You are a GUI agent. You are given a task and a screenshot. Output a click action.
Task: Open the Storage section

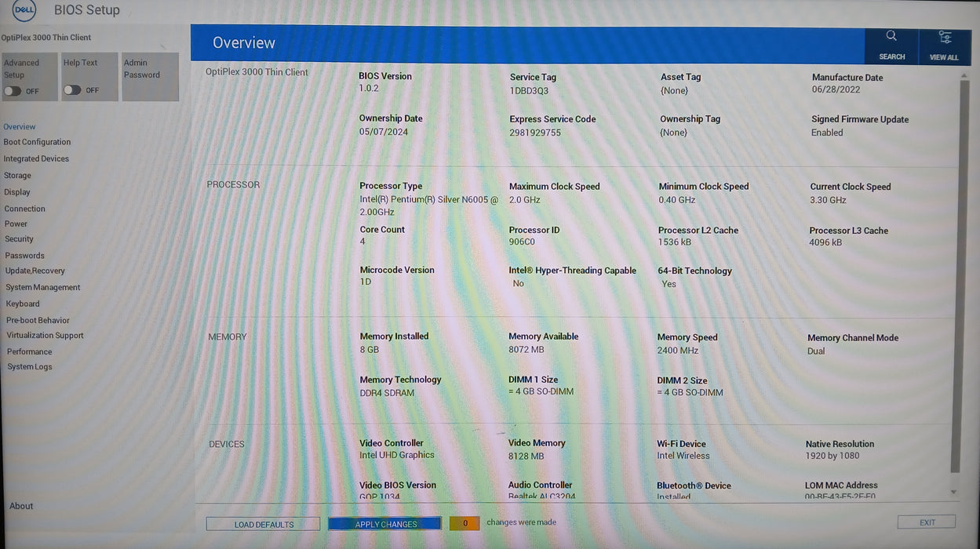tap(17, 176)
